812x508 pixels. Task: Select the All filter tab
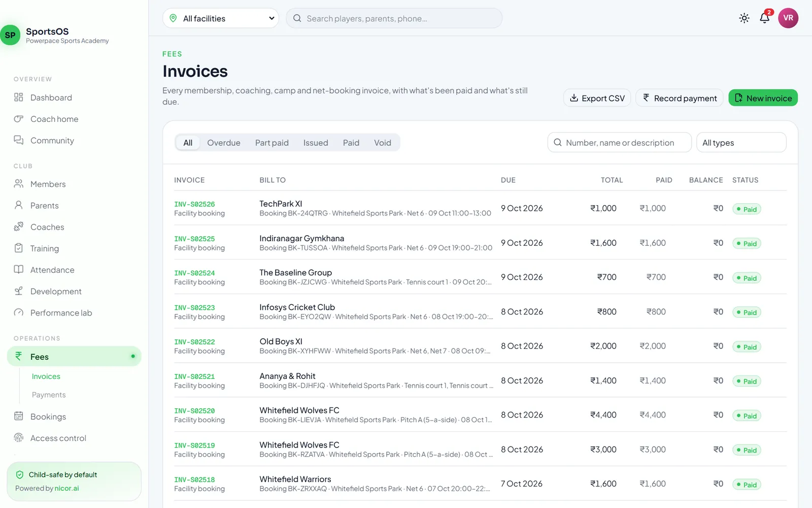click(x=188, y=143)
